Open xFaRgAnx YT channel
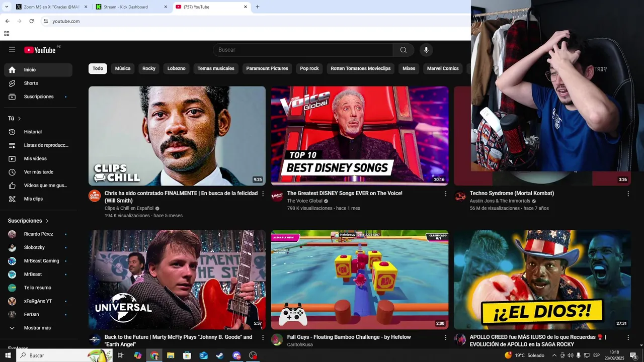The height and width of the screenshot is (362, 644). point(38,301)
